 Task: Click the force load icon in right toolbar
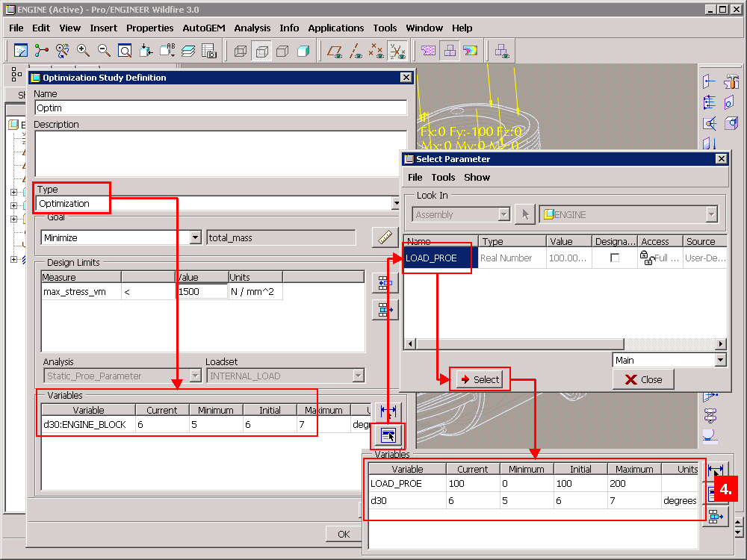point(710,82)
